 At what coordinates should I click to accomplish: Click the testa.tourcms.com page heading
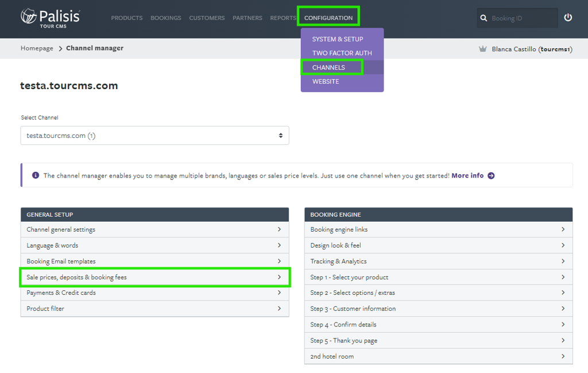pyautogui.click(x=69, y=86)
